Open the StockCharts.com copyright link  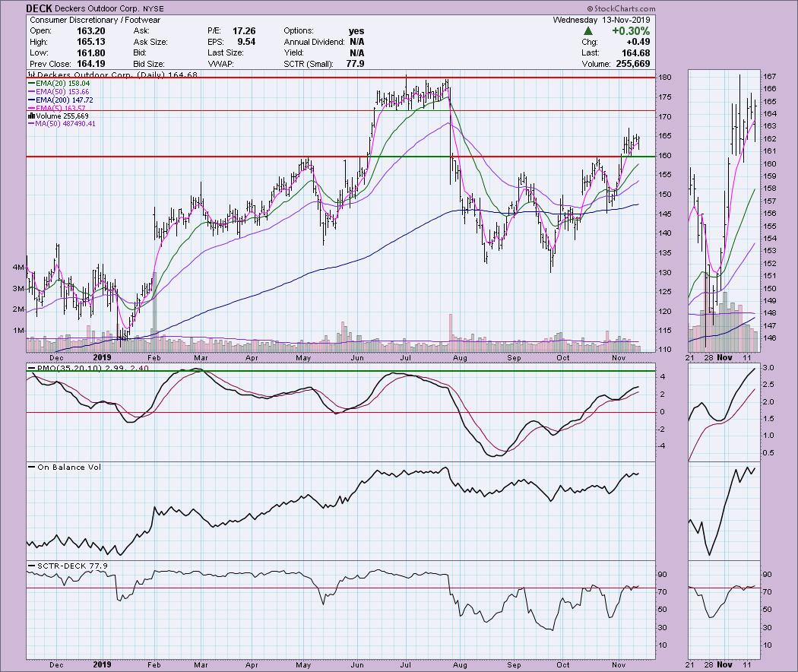point(621,8)
